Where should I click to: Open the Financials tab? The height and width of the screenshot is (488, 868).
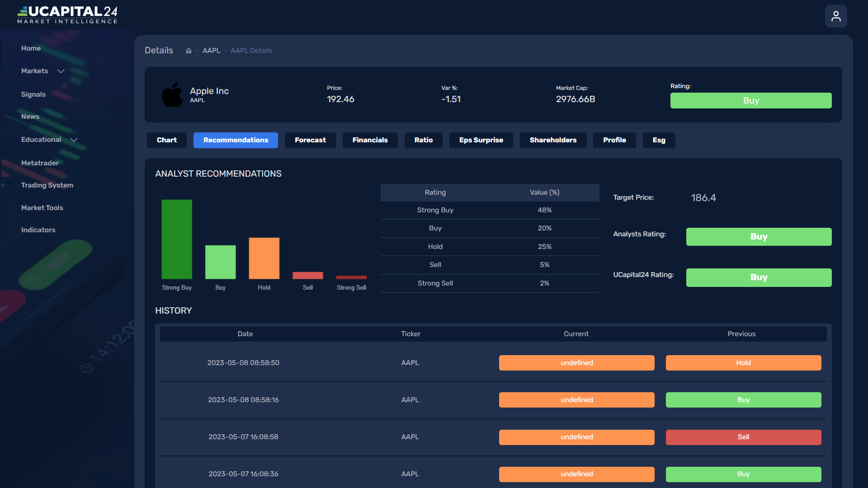pos(370,140)
